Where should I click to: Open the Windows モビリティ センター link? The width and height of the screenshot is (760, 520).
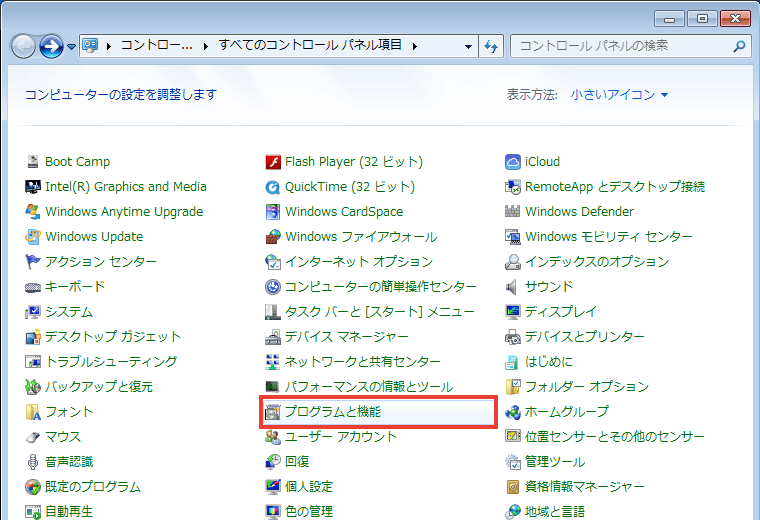click(x=609, y=237)
